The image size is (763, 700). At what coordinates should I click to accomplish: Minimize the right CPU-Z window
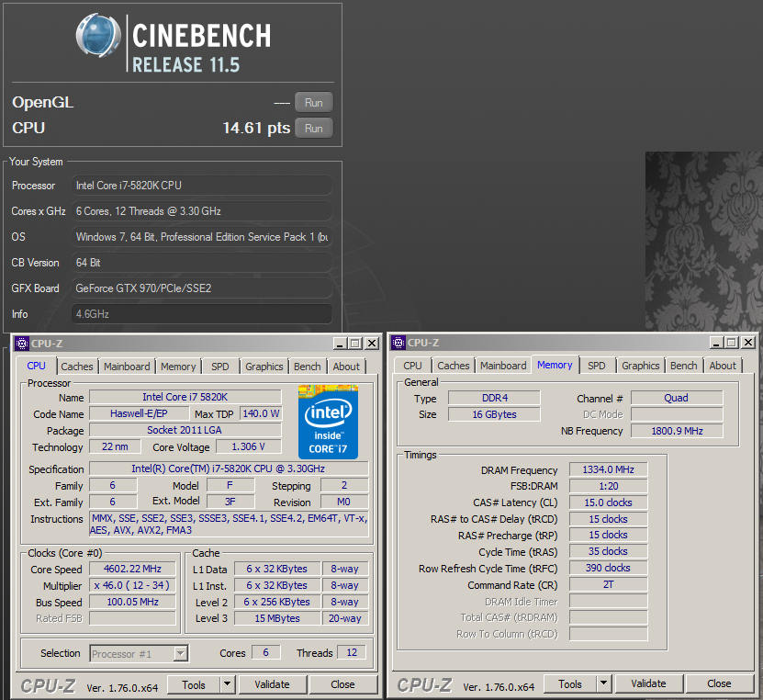(716, 343)
